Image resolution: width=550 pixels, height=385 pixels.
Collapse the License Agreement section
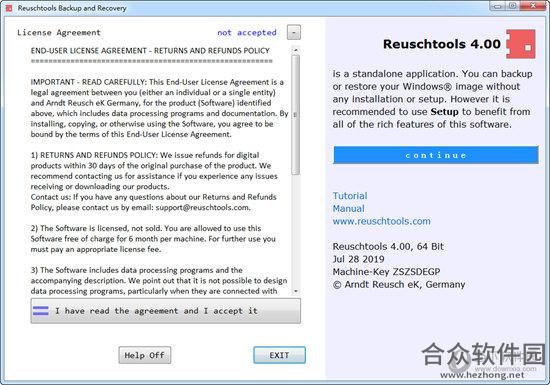(294, 33)
